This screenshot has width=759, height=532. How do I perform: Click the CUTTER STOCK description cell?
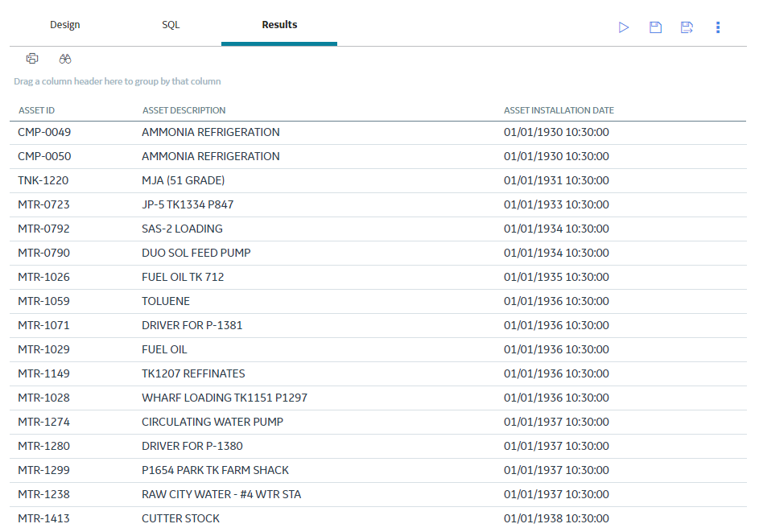point(180,518)
